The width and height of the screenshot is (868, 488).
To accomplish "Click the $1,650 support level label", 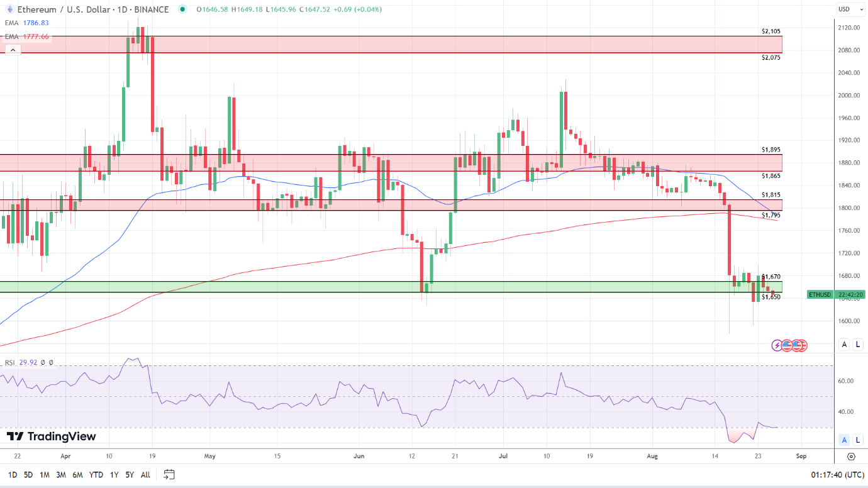I will point(771,296).
